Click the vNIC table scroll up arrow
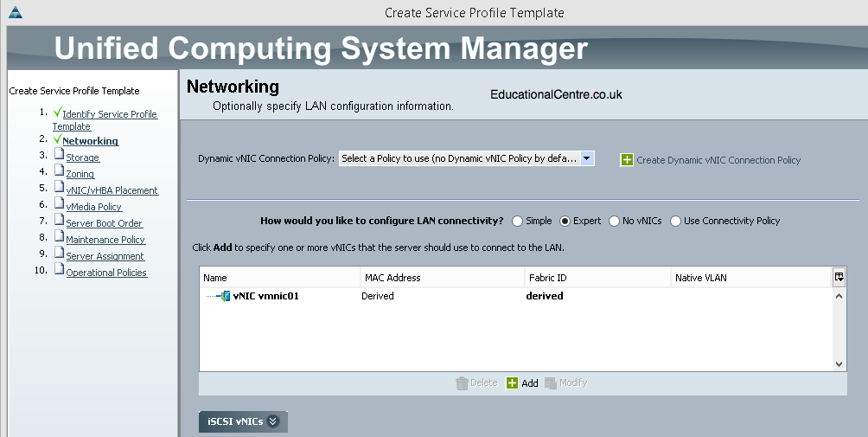Screen dimensions: 868x437 pos(839,296)
